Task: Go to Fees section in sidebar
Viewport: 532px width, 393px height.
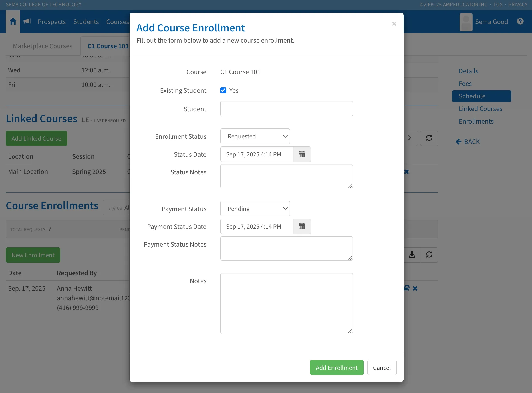Action: [x=465, y=84]
